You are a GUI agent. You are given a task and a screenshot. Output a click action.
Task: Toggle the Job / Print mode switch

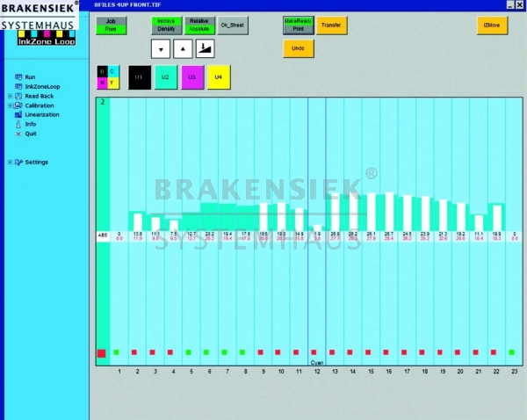[x=111, y=25]
